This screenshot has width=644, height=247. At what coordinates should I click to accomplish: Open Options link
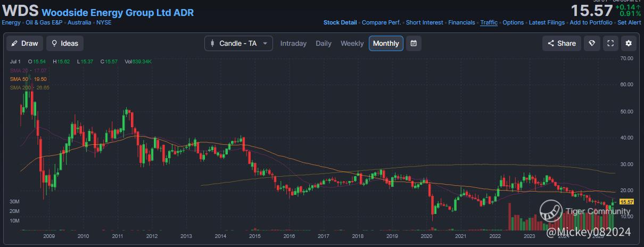pyautogui.click(x=513, y=23)
